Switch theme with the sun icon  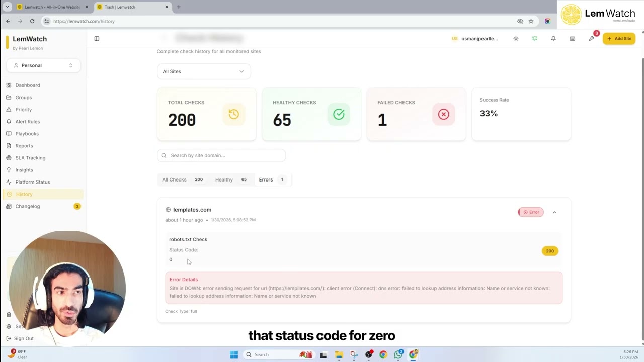tap(516, 39)
